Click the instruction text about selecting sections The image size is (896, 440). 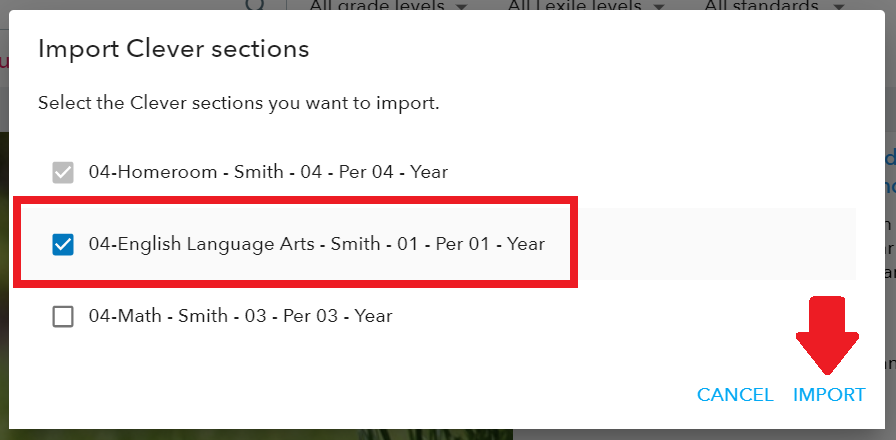238,103
